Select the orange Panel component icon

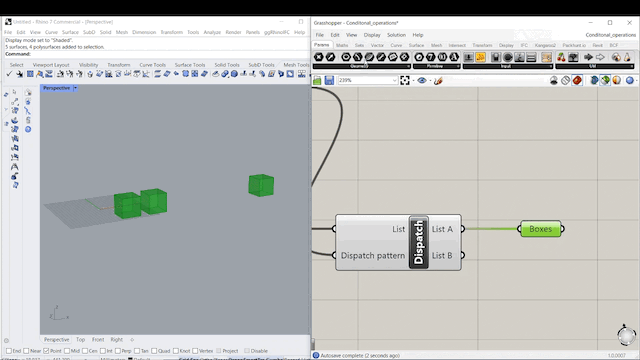point(480,57)
